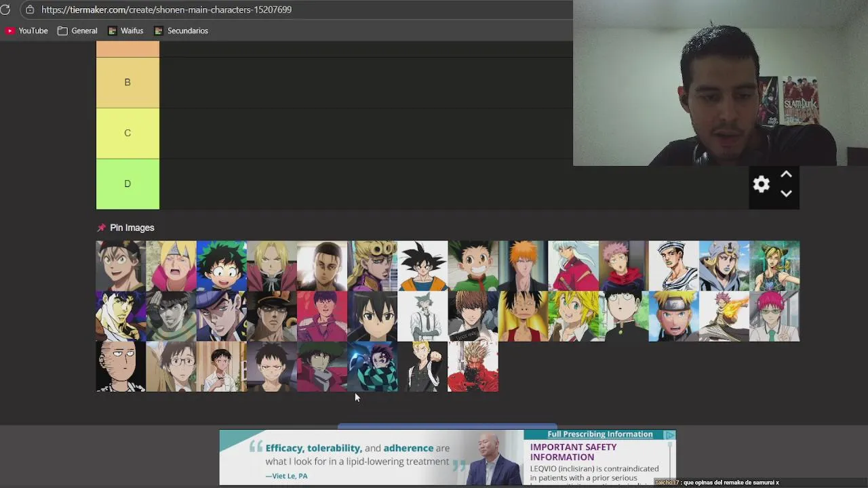
Task: Select the pink-haired Itadori image
Action: 623,266
